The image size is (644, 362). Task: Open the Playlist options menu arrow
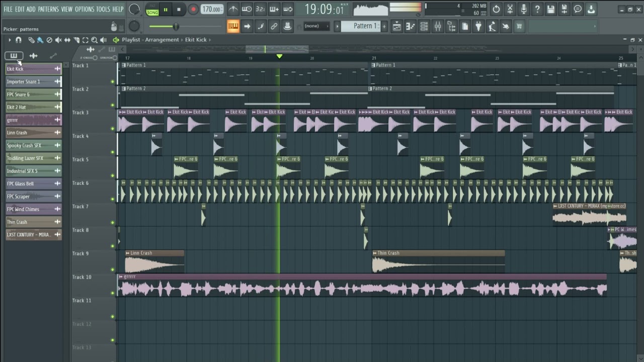(9, 40)
